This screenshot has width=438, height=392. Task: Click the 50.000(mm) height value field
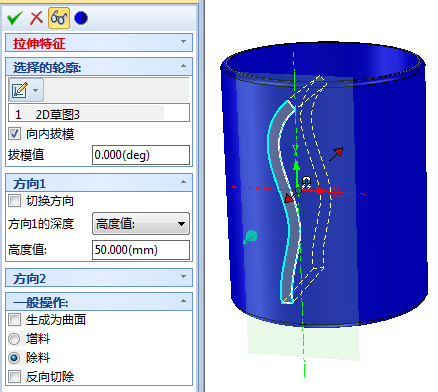pyautogui.click(x=141, y=250)
